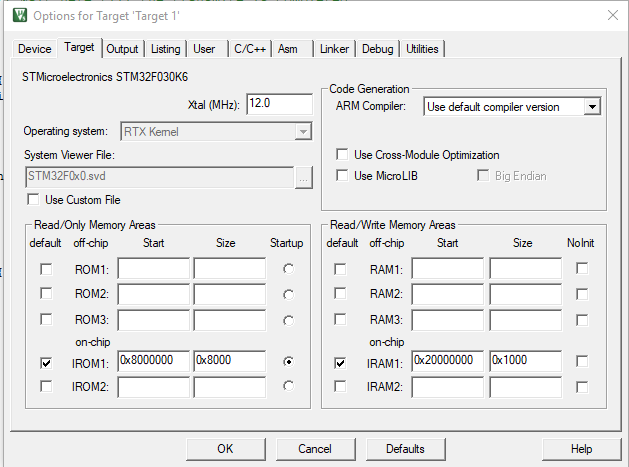
Task: Check the IROM2 default checkbox
Action: click(x=46, y=386)
